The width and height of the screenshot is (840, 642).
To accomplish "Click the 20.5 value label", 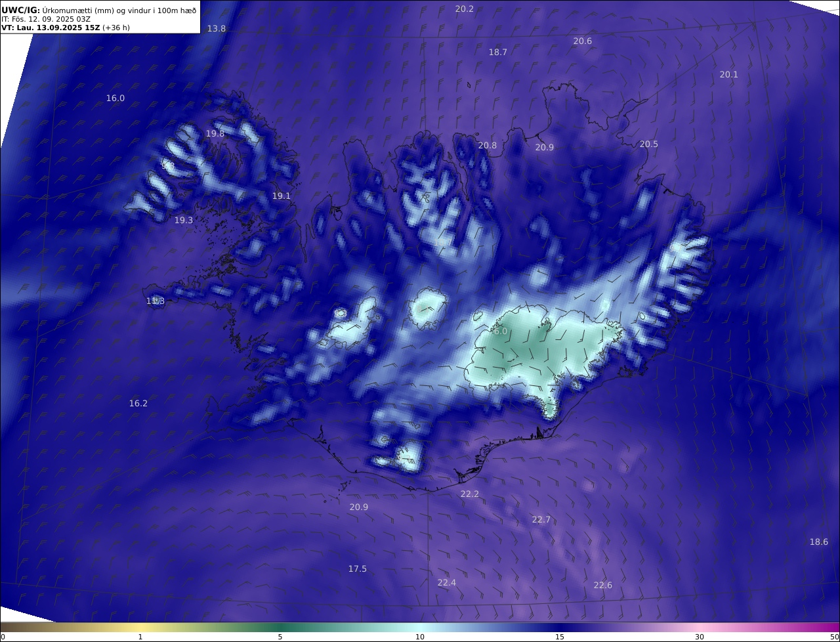I will coord(649,144).
